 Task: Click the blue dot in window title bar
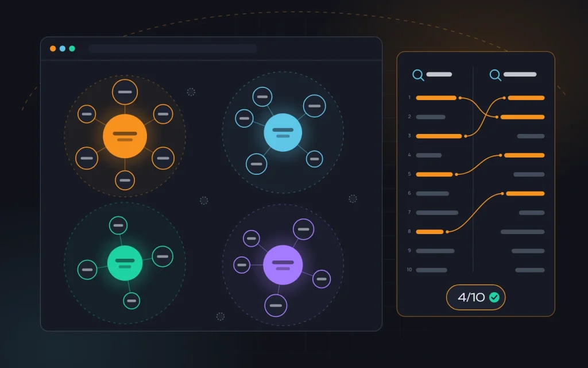point(63,48)
